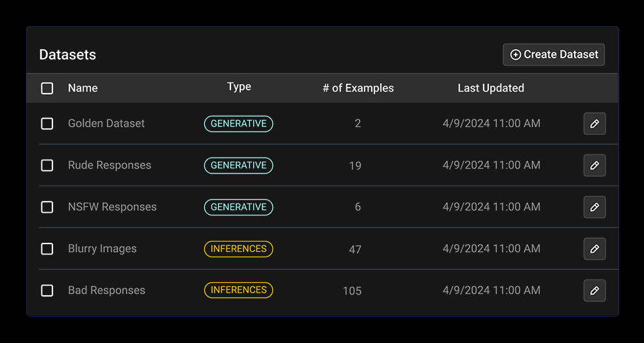
Task: Click the Type column header
Action: point(239,87)
